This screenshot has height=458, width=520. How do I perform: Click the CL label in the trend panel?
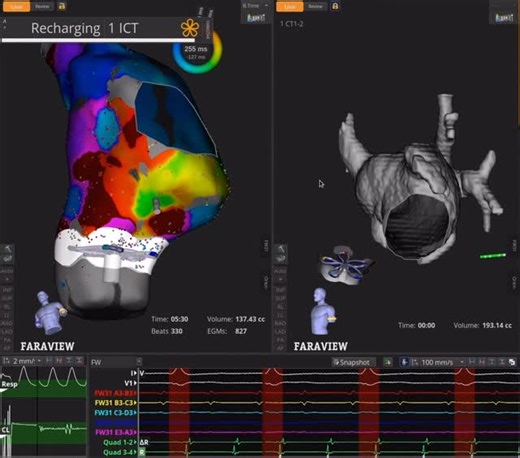(5, 430)
